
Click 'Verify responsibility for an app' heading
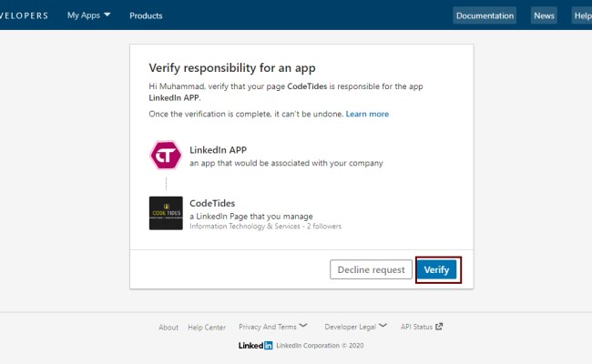click(x=232, y=68)
